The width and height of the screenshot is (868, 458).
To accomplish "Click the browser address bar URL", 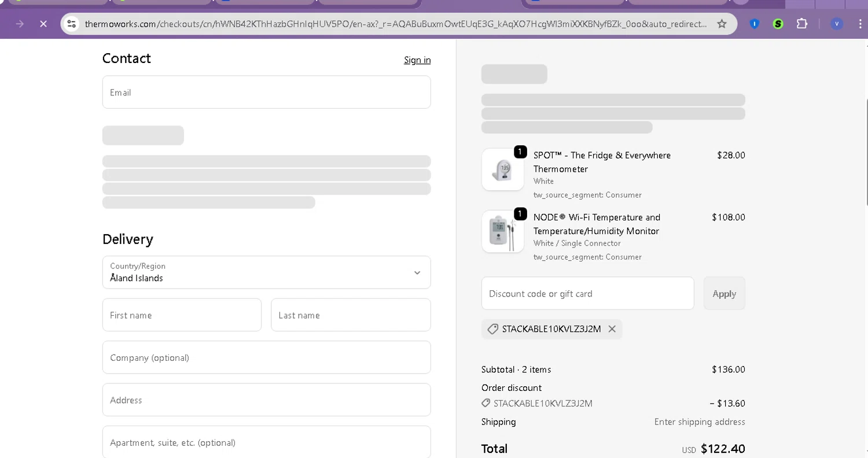I will 396,24.
